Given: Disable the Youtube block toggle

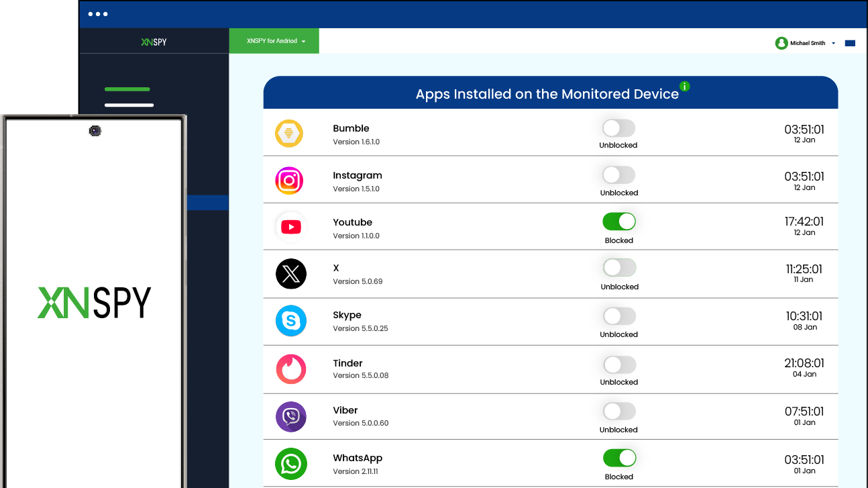Looking at the screenshot, I should coord(618,222).
